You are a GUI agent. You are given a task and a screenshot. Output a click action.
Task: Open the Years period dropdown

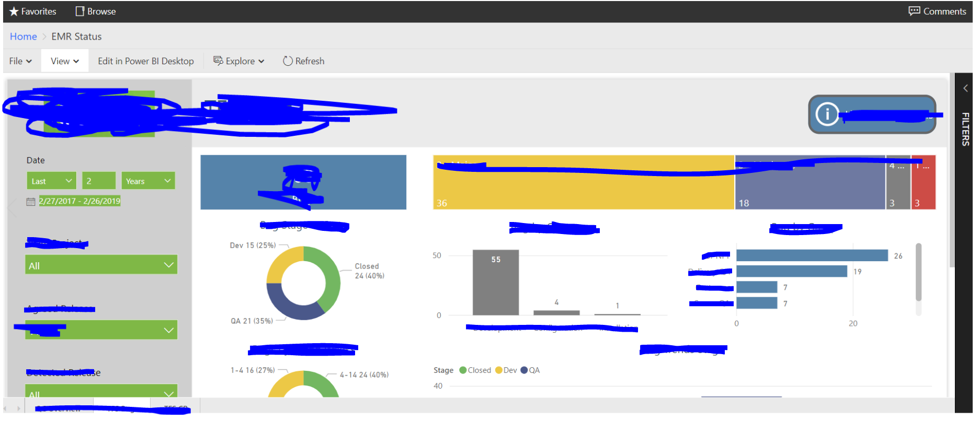tap(148, 181)
